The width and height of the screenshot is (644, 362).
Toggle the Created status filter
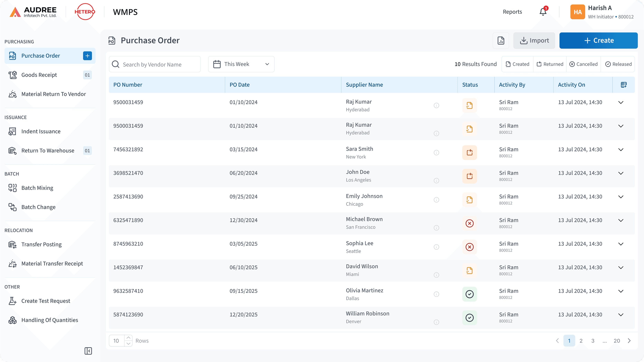pyautogui.click(x=517, y=64)
